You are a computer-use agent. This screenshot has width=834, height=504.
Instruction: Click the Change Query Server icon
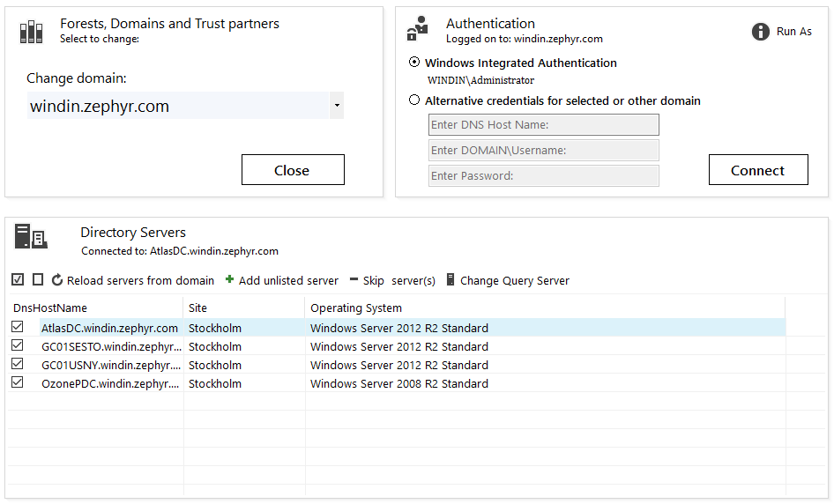[x=450, y=279]
